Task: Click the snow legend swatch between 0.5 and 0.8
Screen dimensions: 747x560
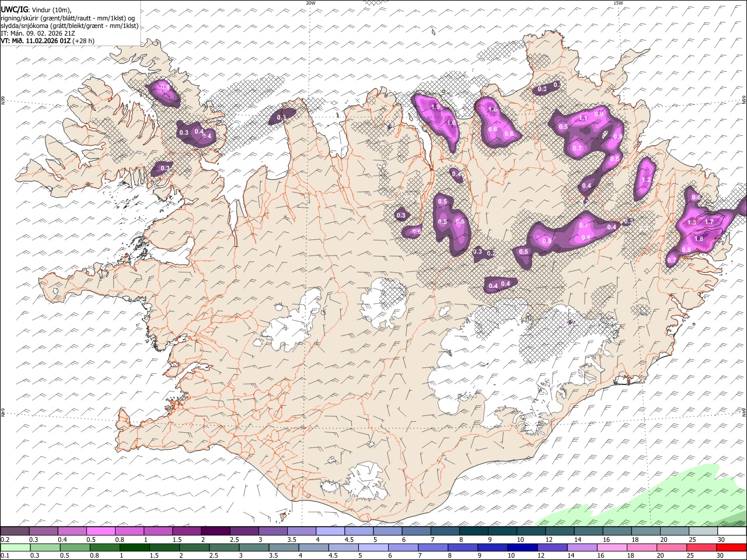Action: point(101,531)
